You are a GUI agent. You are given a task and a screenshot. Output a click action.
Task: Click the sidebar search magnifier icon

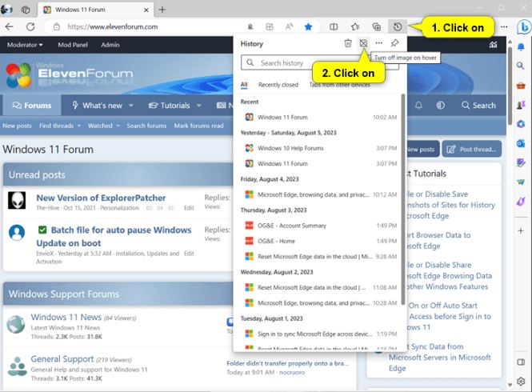(521, 66)
